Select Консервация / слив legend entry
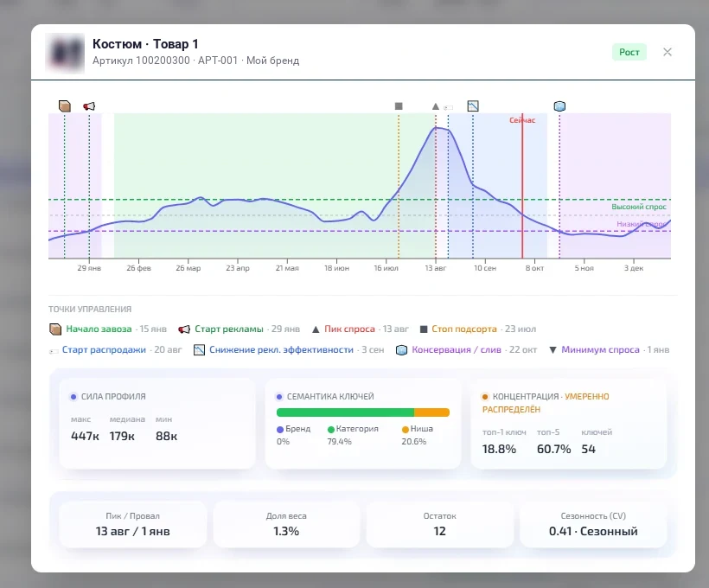The image size is (709, 588). 466,350
